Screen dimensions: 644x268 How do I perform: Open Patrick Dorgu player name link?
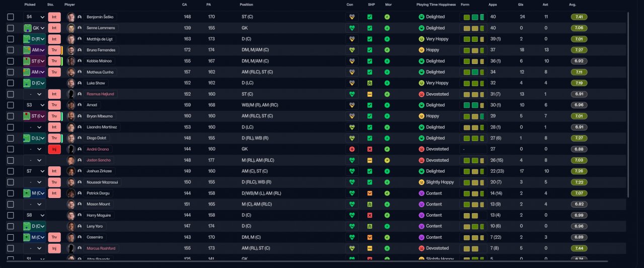99,193
